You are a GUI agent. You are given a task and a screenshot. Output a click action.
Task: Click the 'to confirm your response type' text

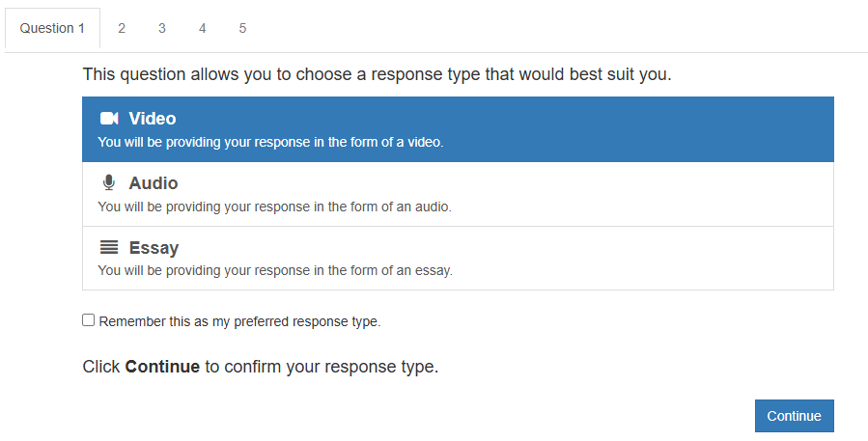[322, 367]
